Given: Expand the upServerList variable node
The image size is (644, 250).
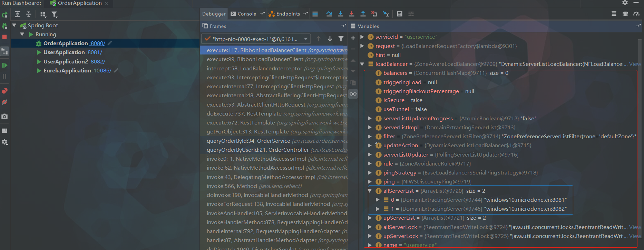Looking at the screenshot, I should coord(370,218).
